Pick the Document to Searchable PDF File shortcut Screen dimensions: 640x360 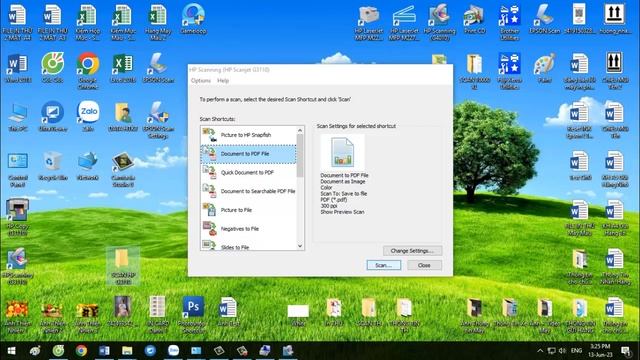(249, 191)
